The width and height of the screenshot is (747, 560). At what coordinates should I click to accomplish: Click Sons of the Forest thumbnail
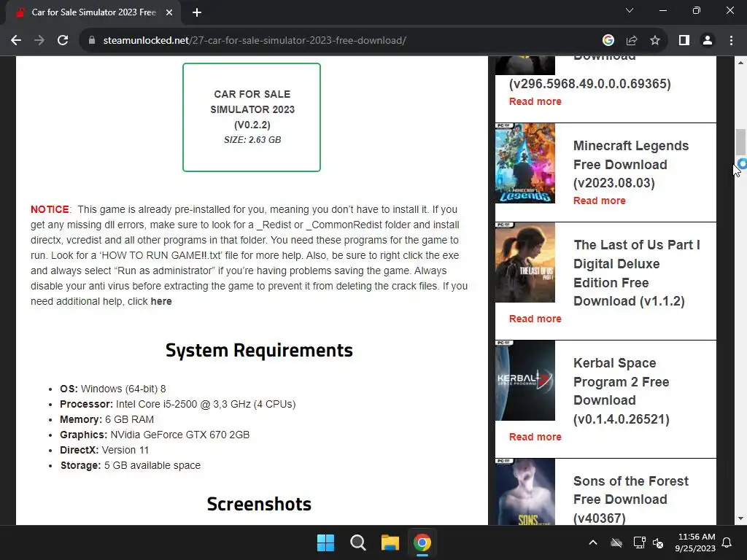pyautogui.click(x=525, y=492)
